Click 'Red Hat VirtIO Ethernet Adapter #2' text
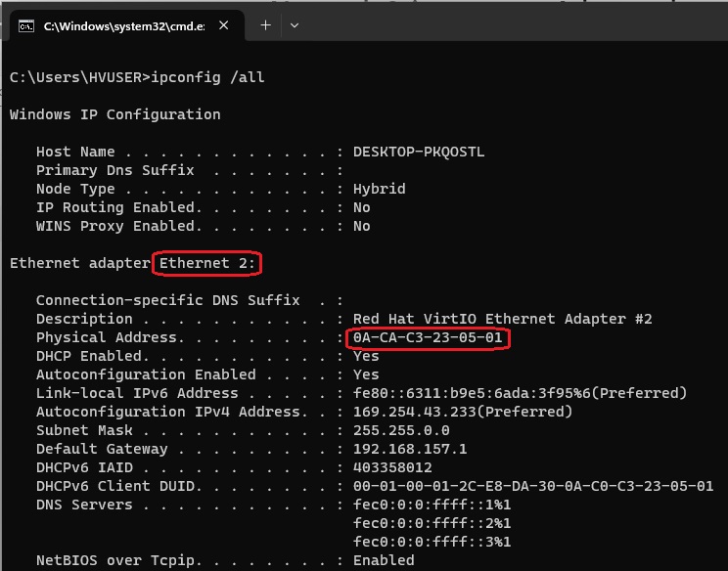Viewport: 728px width, 571px height. tap(503, 319)
